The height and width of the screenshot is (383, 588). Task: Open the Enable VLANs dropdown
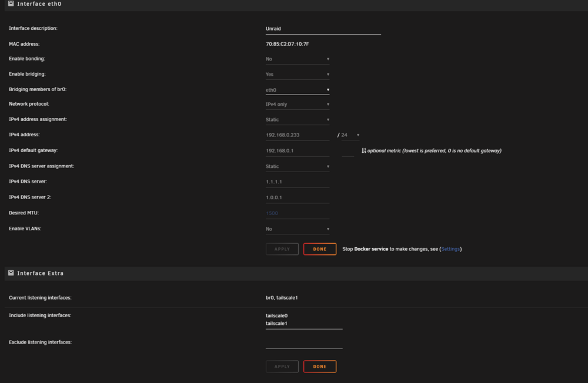(298, 229)
